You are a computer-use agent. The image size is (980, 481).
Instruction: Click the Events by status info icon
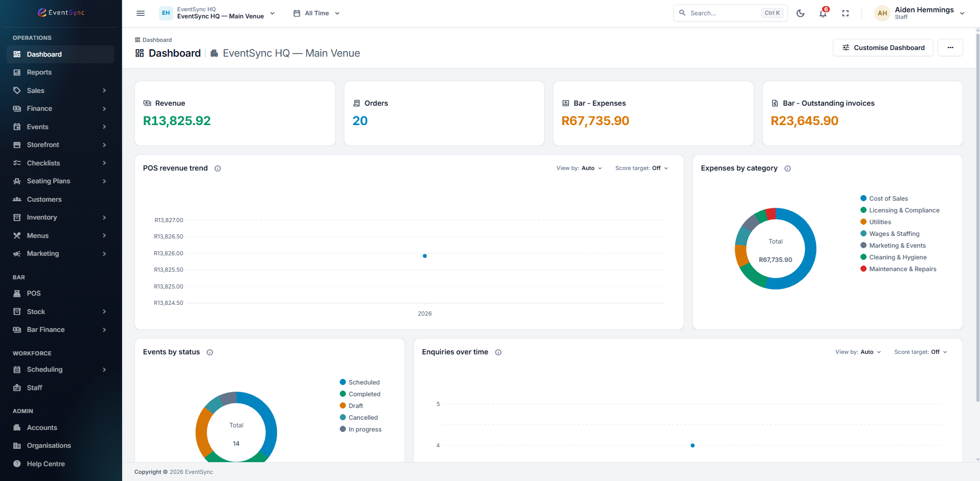210,352
